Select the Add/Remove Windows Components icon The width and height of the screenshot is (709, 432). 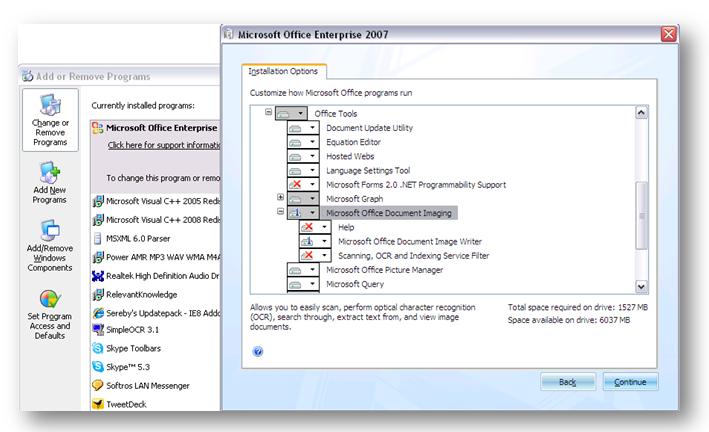pyautogui.click(x=50, y=231)
